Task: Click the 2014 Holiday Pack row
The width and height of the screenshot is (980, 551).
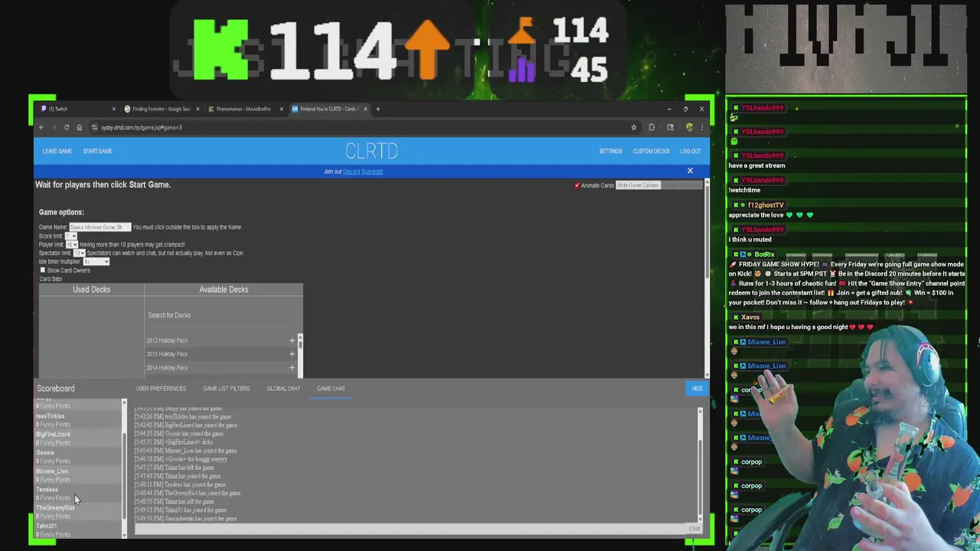Action: (x=222, y=368)
